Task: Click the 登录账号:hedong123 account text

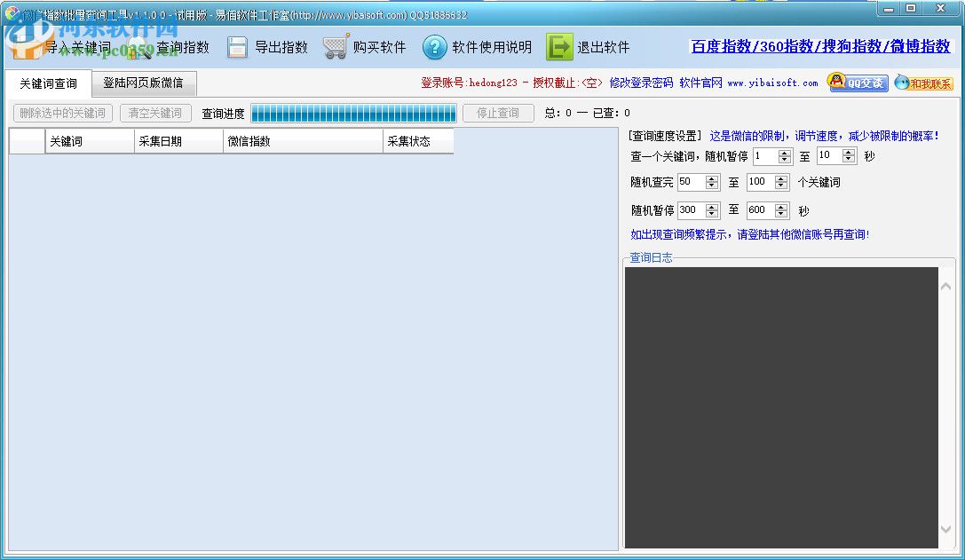Action: point(469,83)
